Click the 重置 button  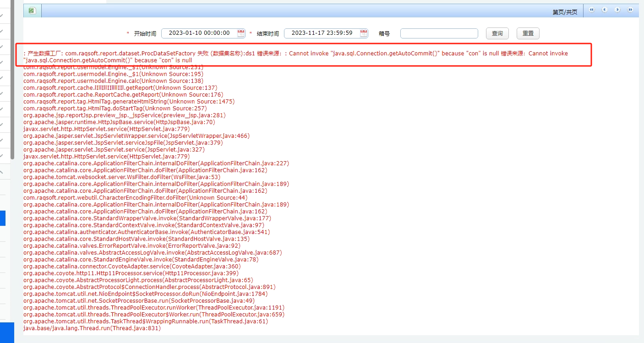[528, 33]
